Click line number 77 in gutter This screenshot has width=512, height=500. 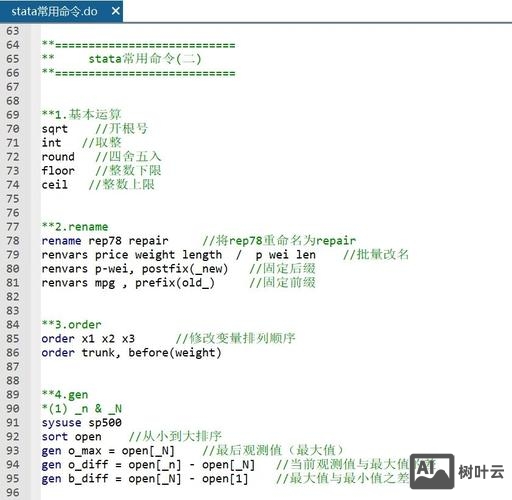13,227
